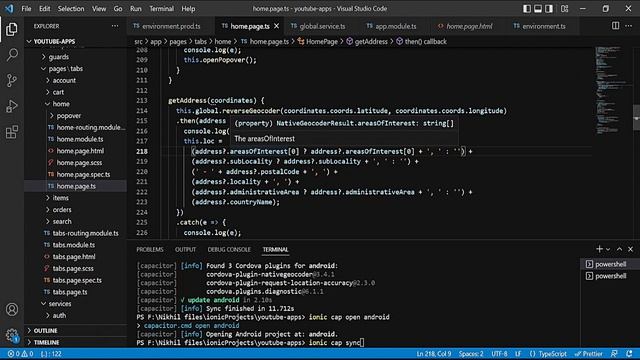This screenshot has height=360, width=640.
Task: Show the Problems panel tab
Action: click(x=150, y=249)
